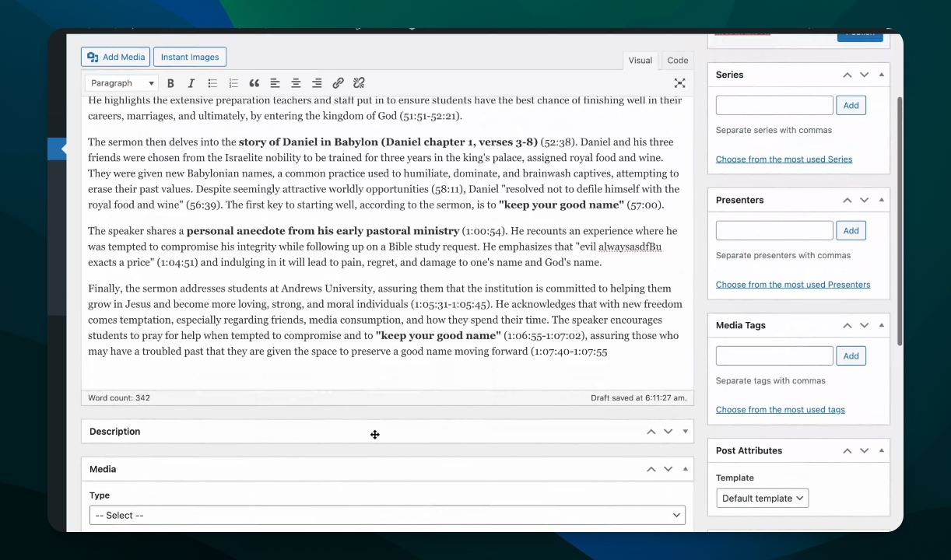Enable distraction-free fullscreen editor mode
The width and height of the screenshot is (951, 560).
tap(679, 83)
